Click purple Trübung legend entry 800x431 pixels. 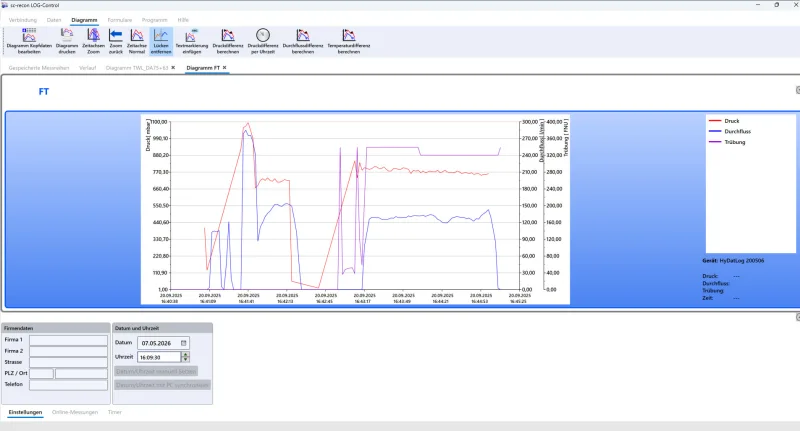pos(727,142)
